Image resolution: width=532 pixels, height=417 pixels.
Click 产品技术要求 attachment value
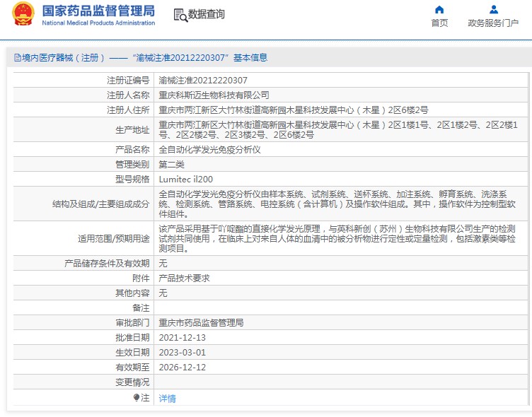pos(184,278)
